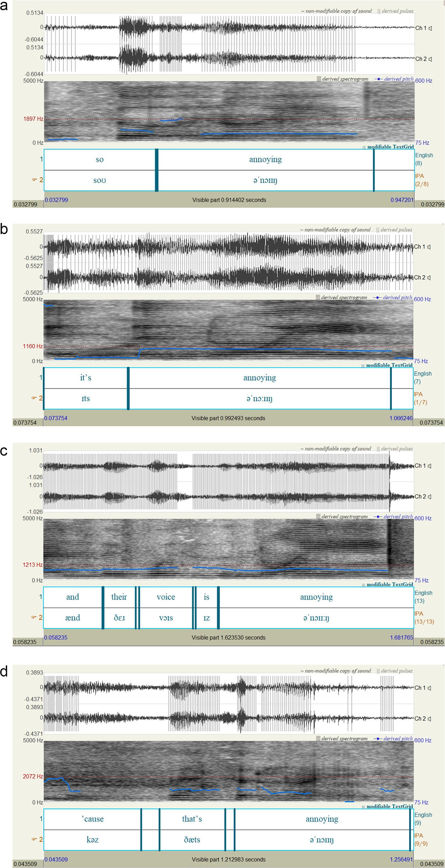The width and height of the screenshot is (445, 868).
Task: Select the English 'annoying' interval in panel b
Action: click(x=259, y=378)
